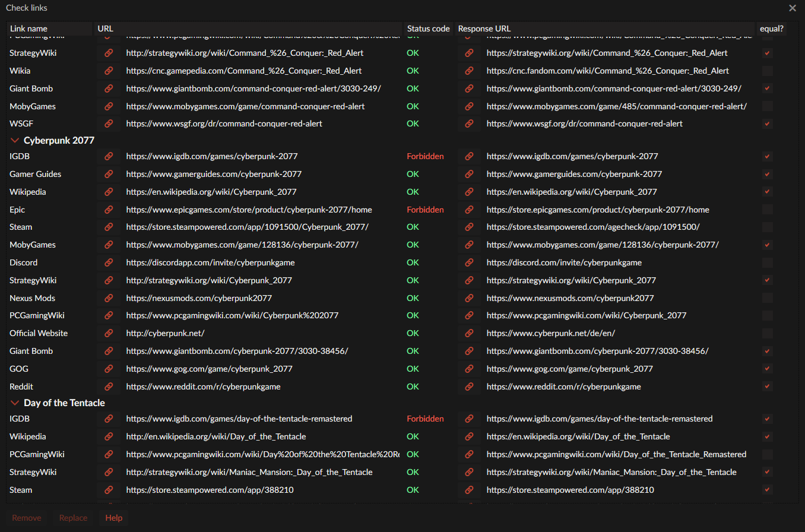
Task: Click the agecheck/app/1091500 response URL cell
Action: (593, 227)
